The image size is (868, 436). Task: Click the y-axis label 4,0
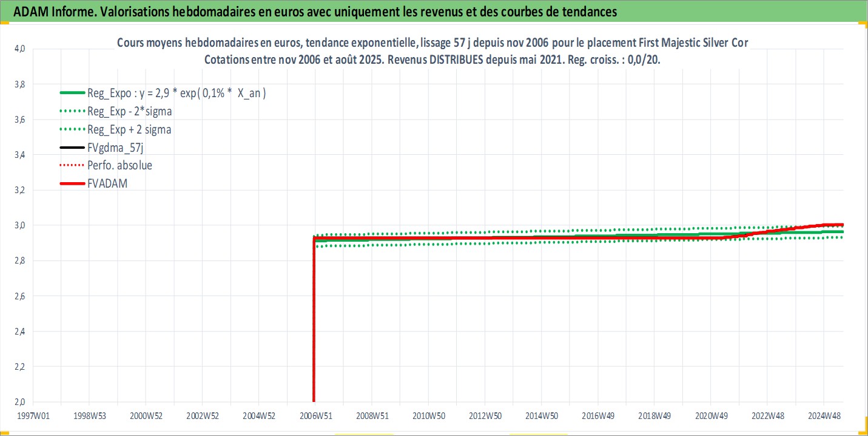coord(18,49)
